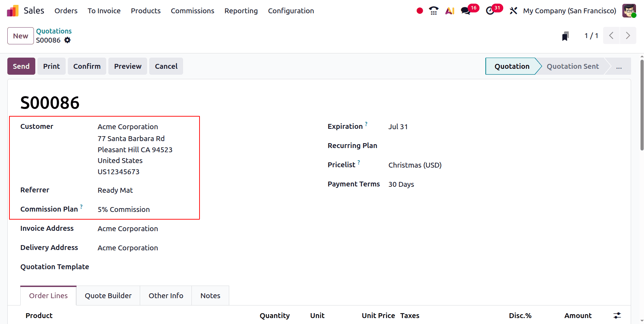Switch to the Other Info tab
Image resolution: width=644 pixels, height=324 pixels.
pos(166,296)
